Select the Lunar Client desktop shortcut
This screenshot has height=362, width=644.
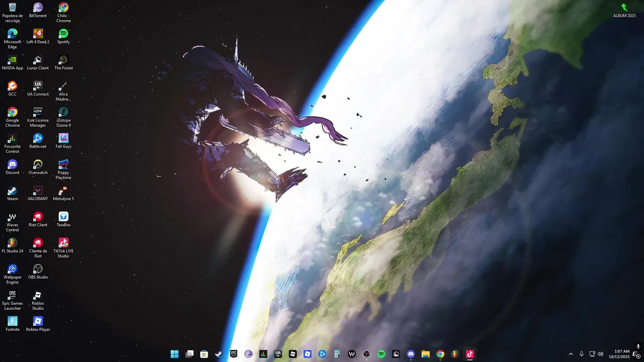[x=38, y=62]
